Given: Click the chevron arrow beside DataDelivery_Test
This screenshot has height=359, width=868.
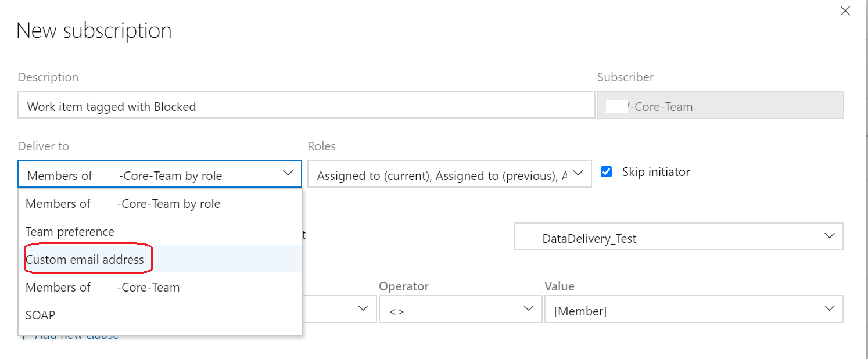Looking at the screenshot, I should pos(829,236).
